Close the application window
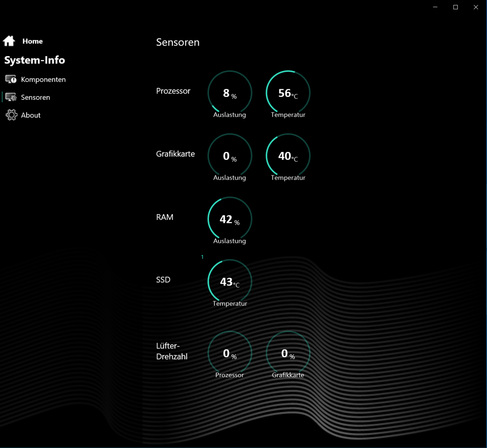Viewport: 487px width, 448px height. (476, 7)
